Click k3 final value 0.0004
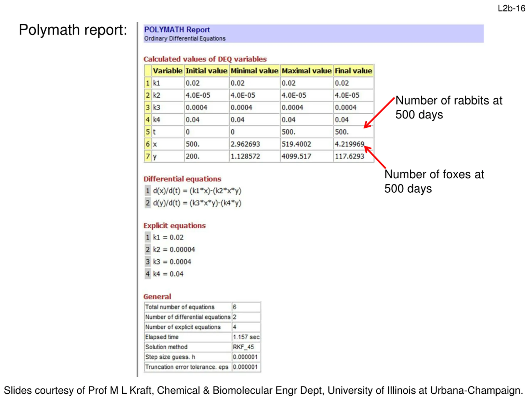The width and height of the screenshot is (532, 399). pyautogui.click(x=346, y=107)
